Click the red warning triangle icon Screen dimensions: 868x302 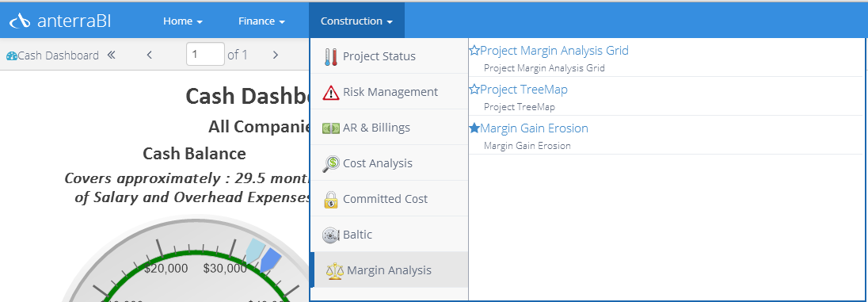pos(330,93)
